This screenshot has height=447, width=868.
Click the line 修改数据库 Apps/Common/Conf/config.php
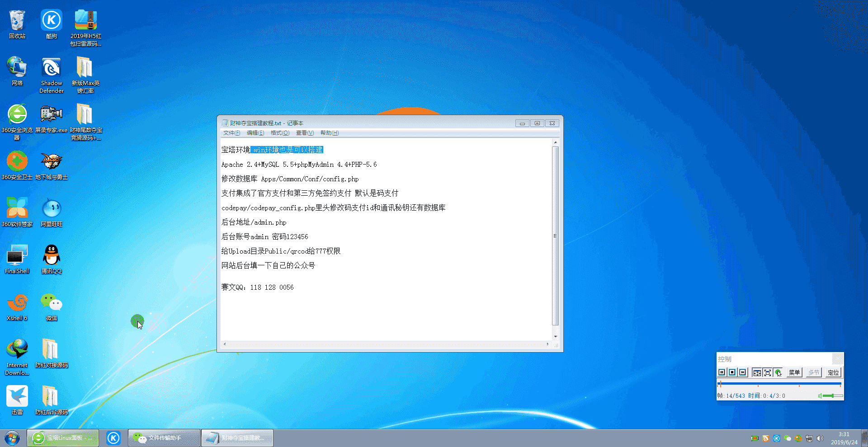click(290, 179)
